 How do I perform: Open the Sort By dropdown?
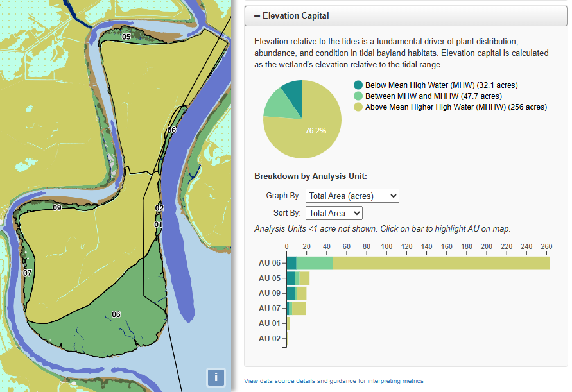coord(334,213)
